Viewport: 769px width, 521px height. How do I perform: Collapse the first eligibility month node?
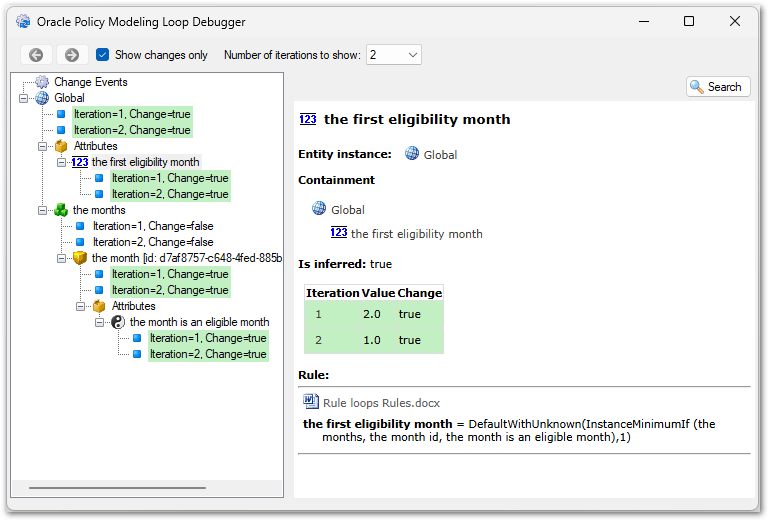[61, 162]
